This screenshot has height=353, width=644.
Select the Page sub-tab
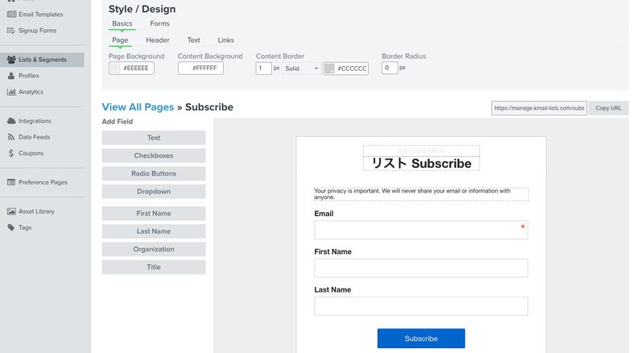click(x=120, y=40)
